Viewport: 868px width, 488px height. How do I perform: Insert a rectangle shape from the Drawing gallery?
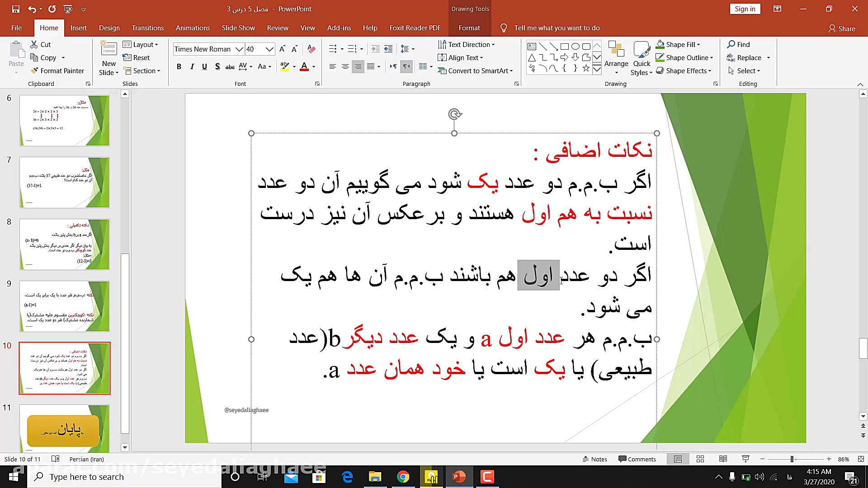[564, 46]
